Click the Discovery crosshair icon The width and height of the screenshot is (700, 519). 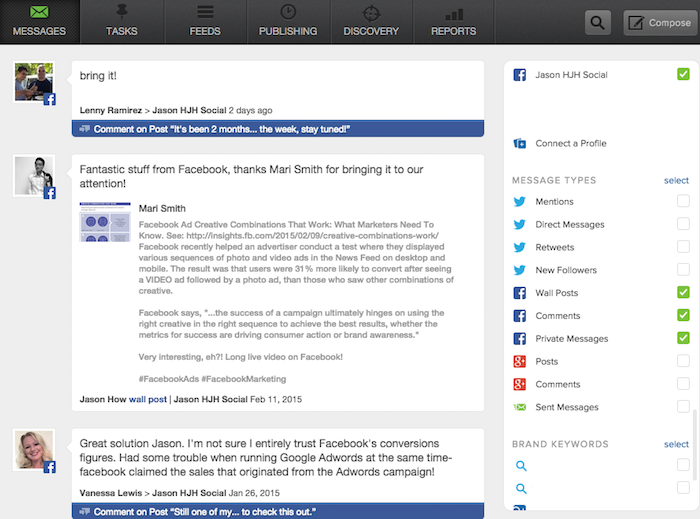pos(371,13)
